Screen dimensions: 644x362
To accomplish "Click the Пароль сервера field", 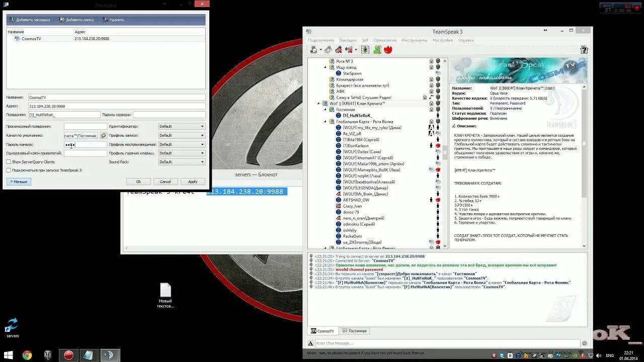I will [x=169, y=115].
